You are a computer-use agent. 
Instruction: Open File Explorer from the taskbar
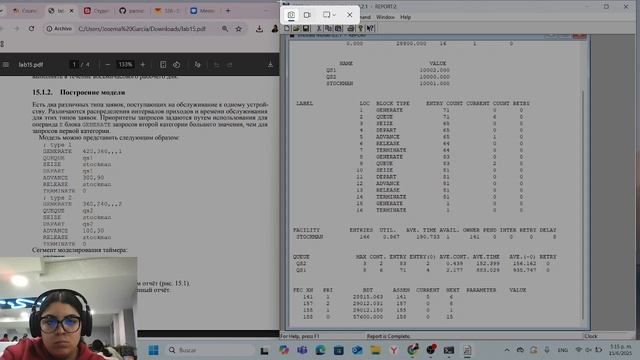pos(376,350)
